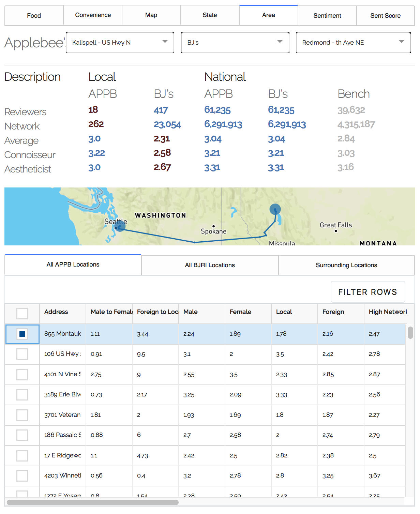Click the 855 Montauk address cell
Viewport: 420px width, 514px height.
point(63,334)
